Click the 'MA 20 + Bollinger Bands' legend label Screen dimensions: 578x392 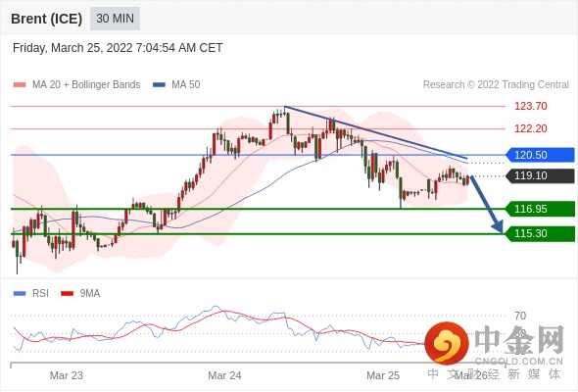coord(86,85)
